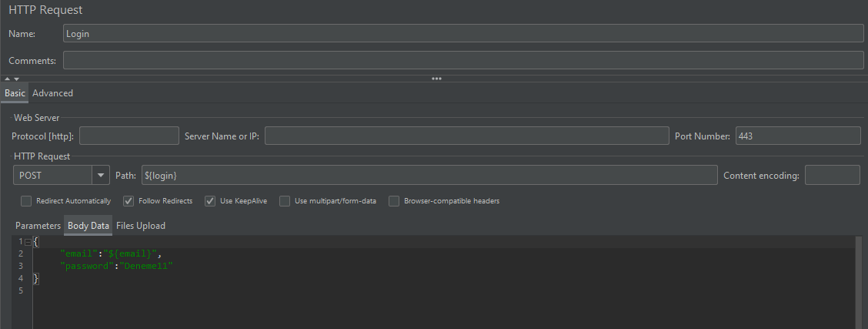The width and height of the screenshot is (868, 329).
Task: Select the Basic tab
Action: point(15,93)
